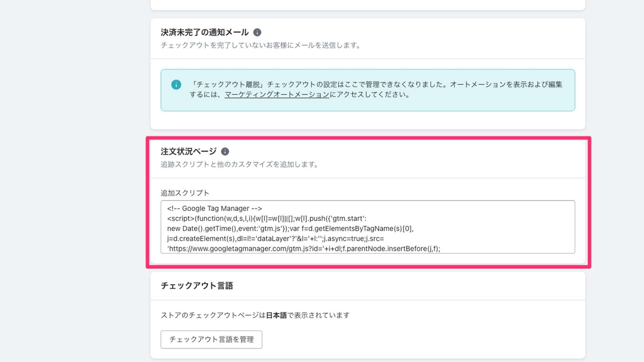Click info icon beside 注文状況ページ heading
The height and width of the screenshot is (362, 644).
[225, 152]
